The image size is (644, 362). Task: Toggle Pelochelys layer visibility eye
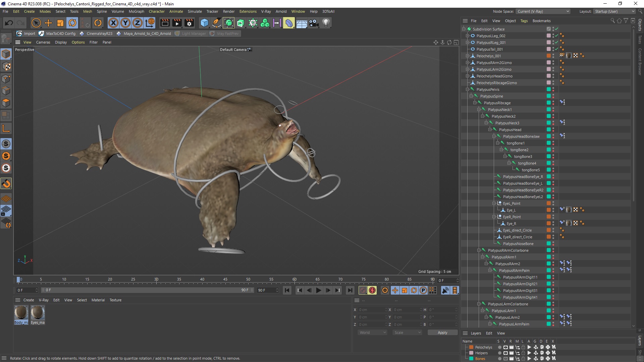(505, 347)
